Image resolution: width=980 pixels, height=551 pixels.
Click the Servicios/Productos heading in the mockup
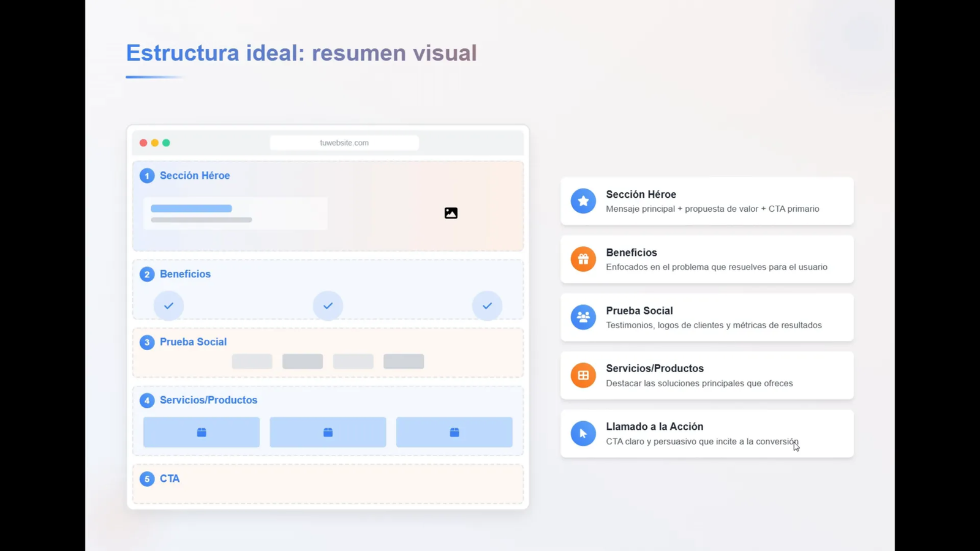pyautogui.click(x=208, y=400)
